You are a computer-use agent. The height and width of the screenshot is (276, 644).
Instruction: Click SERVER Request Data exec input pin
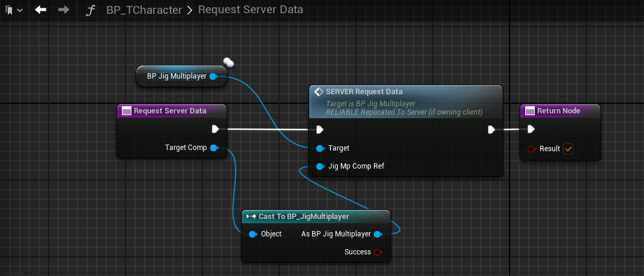coord(319,130)
